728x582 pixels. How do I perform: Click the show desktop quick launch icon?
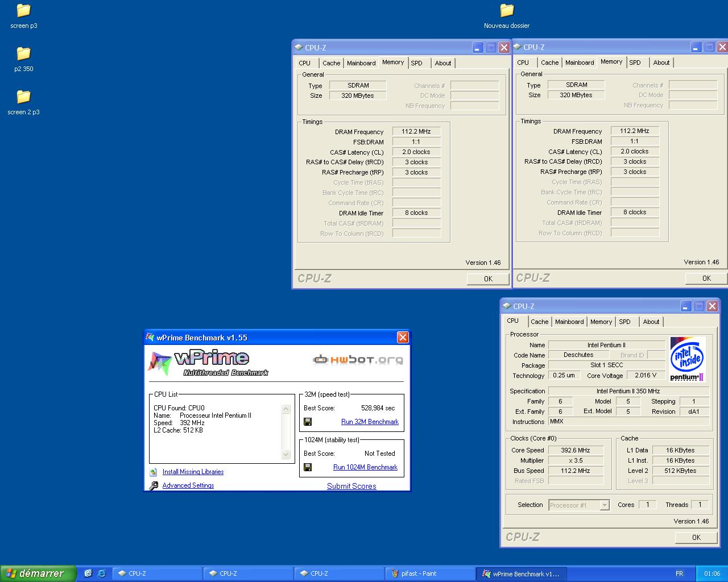[88, 573]
